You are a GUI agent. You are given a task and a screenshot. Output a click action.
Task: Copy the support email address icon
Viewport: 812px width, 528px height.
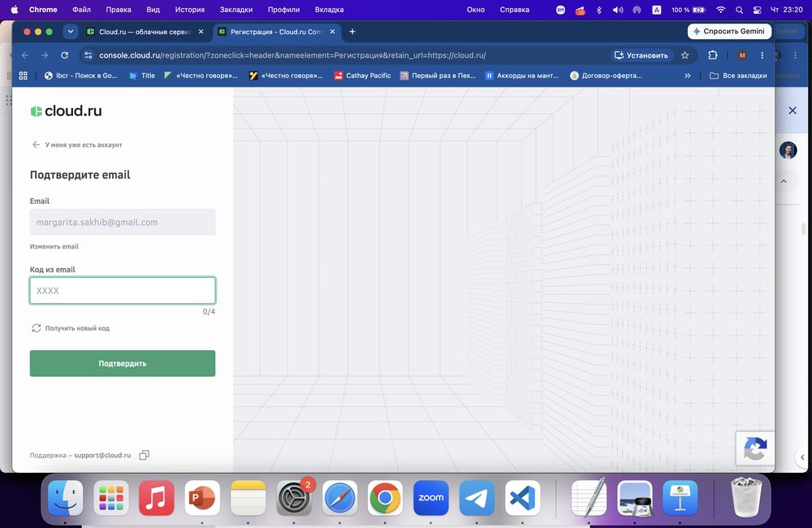click(x=144, y=455)
